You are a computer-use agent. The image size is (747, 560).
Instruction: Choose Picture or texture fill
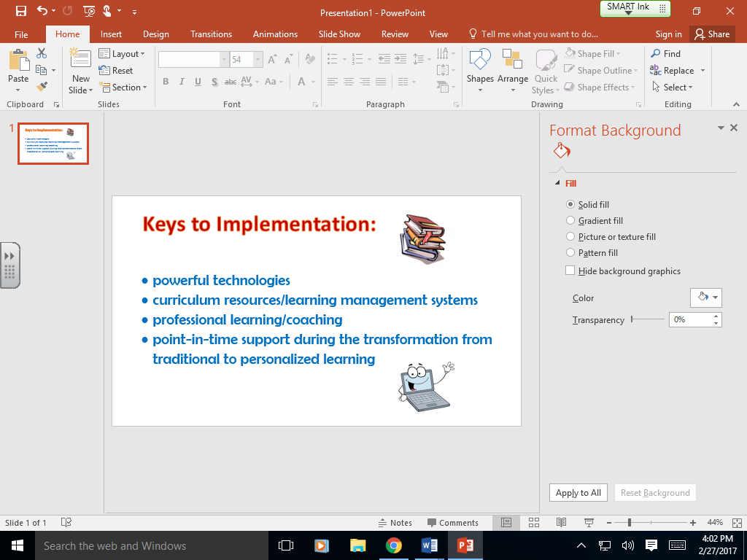570,237
